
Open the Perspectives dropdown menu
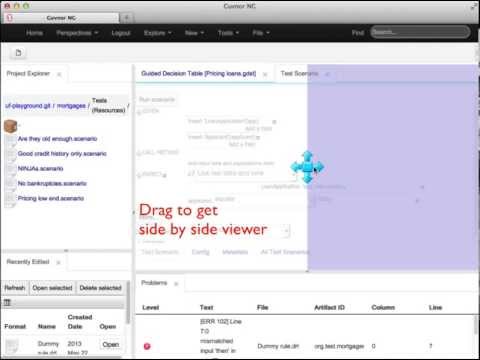[x=77, y=33]
